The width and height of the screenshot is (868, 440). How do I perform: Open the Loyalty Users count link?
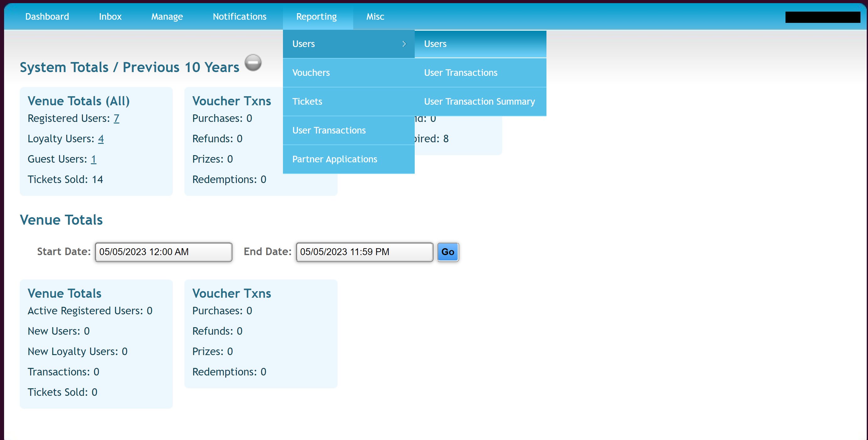(x=101, y=139)
